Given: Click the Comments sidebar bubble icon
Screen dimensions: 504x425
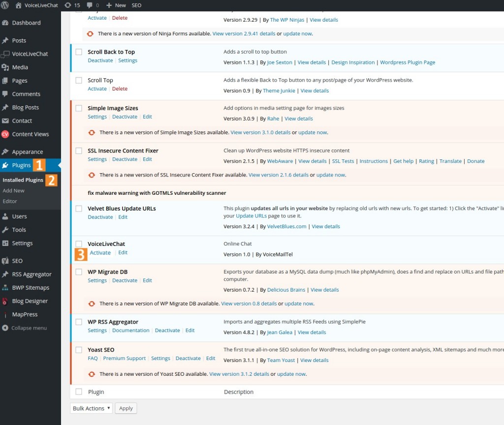Looking at the screenshot, I should 5,94.
